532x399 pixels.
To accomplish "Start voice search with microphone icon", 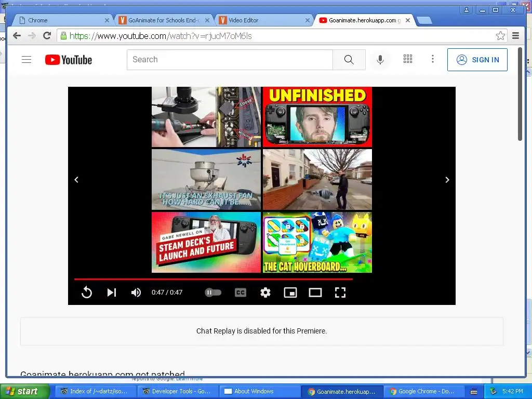I will coord(380,60).
